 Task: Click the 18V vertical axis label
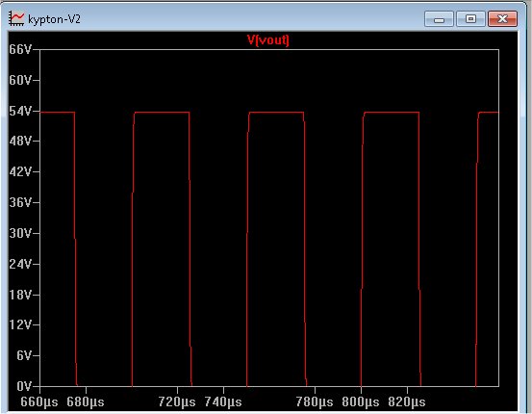click(20, 295)
